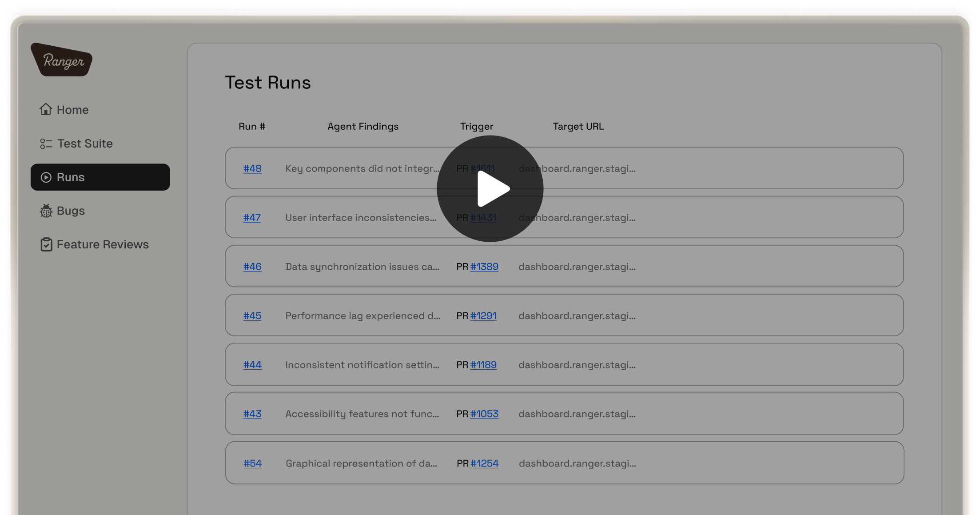Click the Feature Reviews clipboard icon

[x=46, y=244]
